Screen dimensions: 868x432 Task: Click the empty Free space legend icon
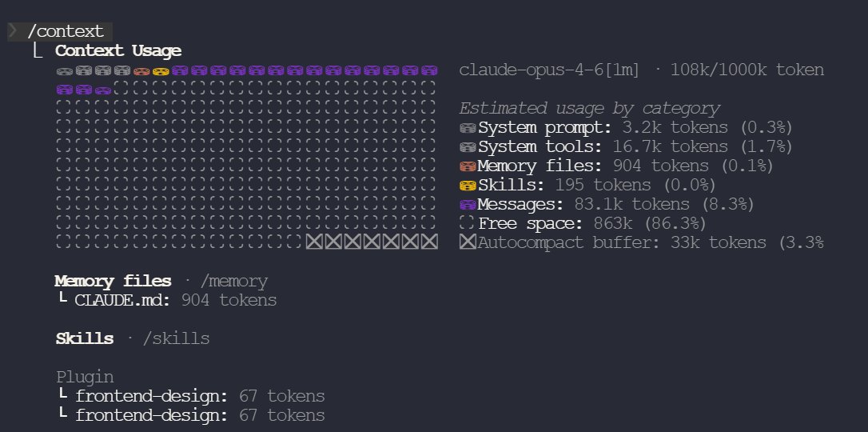468,224
